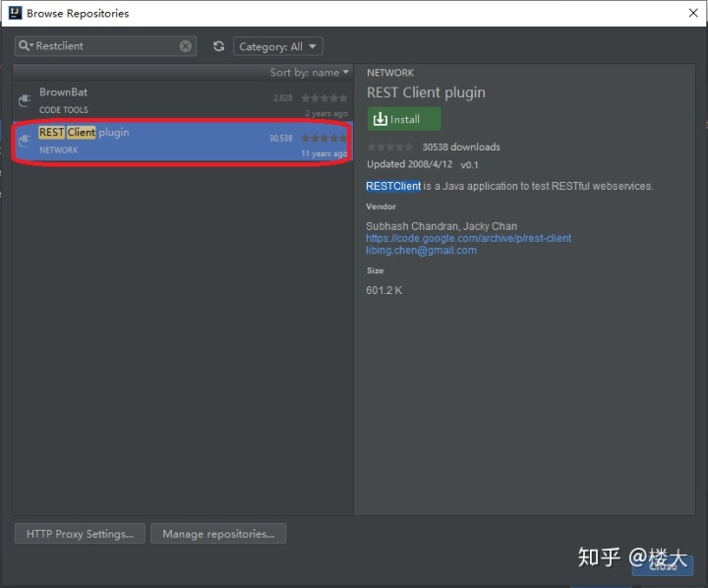
Task: Click the BrownBat plugin icon
Action: (25, 100)
